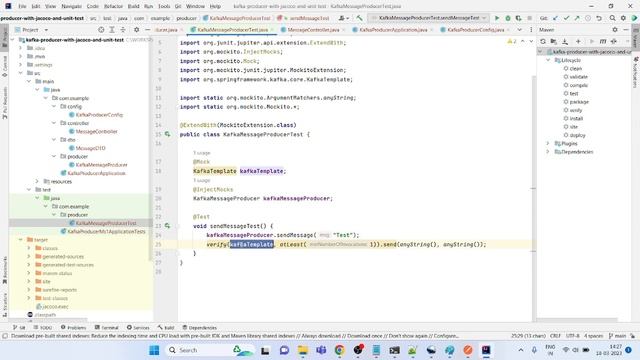Open the Refactor menu

pos(113,6)
